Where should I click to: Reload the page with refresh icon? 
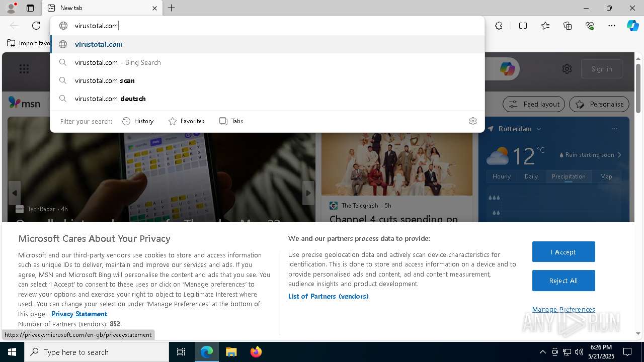[x=36, y=26]
